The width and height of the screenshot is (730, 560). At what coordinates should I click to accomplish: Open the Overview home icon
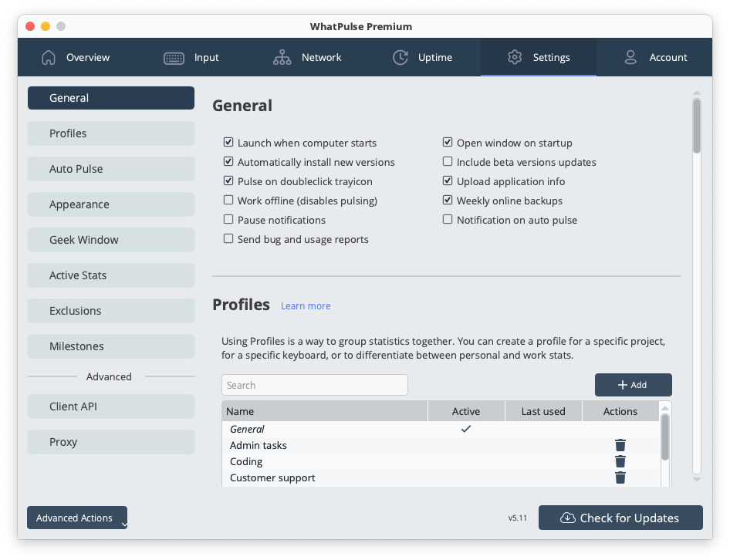pyautogui.click(x=48, y=57)
